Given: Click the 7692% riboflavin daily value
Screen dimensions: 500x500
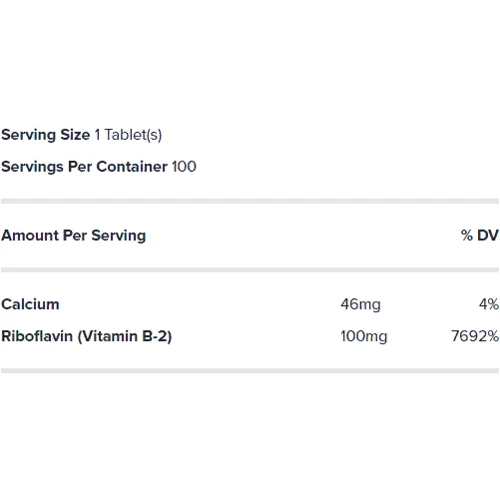Looking at the screenshot, I should [475, 336].
